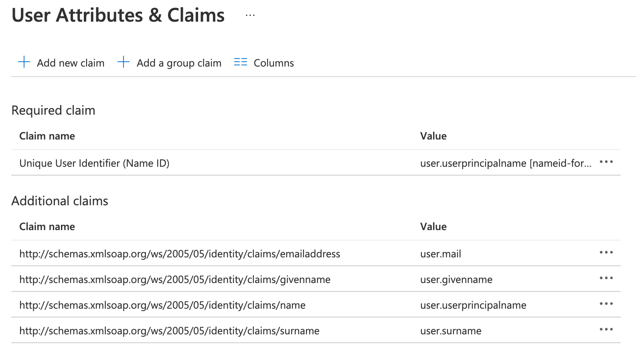Click the Columns list icon
The image size is (636, 364).
(241, 62)
